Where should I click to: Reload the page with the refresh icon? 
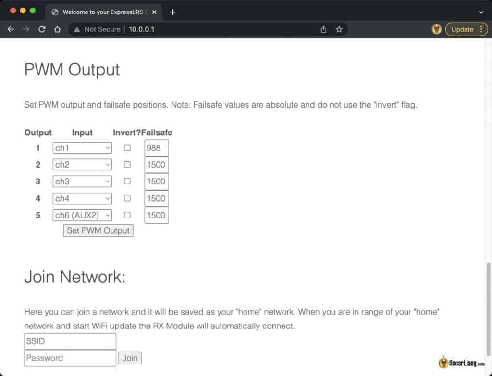coord(42,29)
